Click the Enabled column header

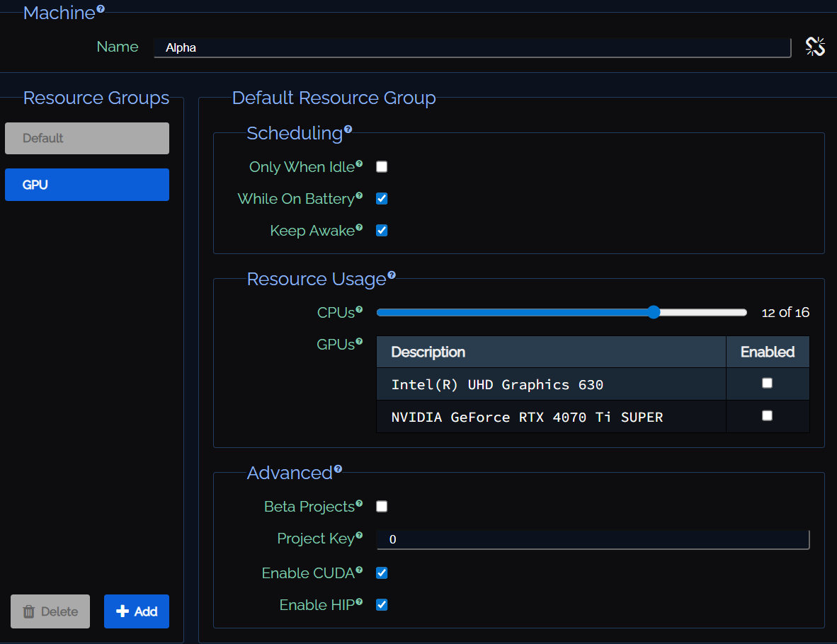pyautogui.click(x=768, y=352)
